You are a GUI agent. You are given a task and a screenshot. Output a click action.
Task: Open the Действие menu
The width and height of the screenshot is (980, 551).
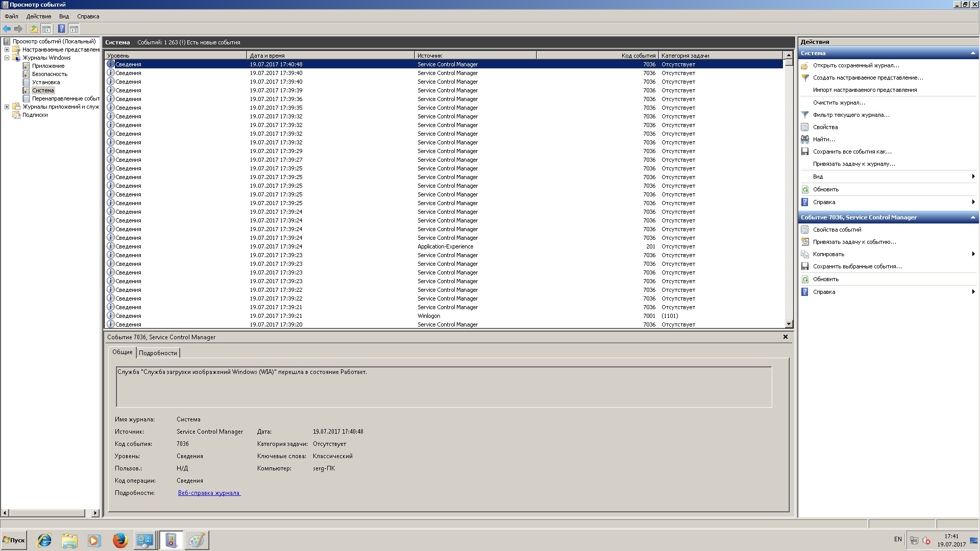[x=39, y=16]
